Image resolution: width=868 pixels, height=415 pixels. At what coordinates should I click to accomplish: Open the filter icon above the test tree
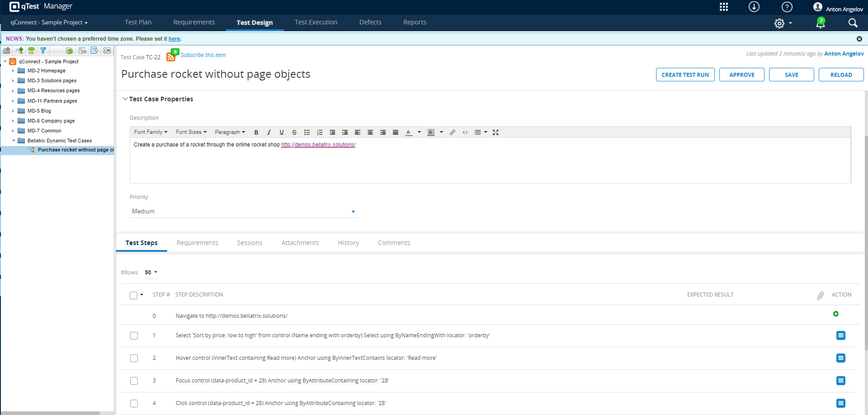click(43, 51)
